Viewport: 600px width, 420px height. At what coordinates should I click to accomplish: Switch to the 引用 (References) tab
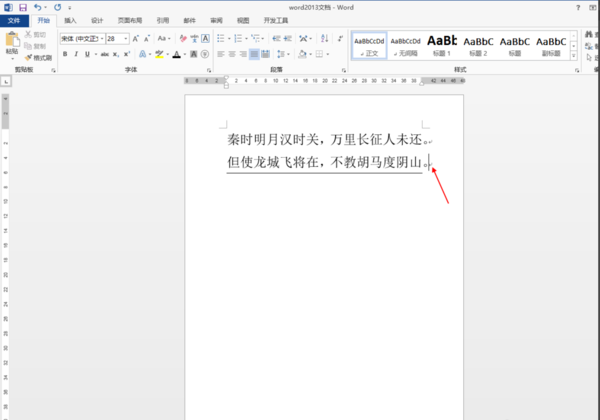(x=163, y=21)
